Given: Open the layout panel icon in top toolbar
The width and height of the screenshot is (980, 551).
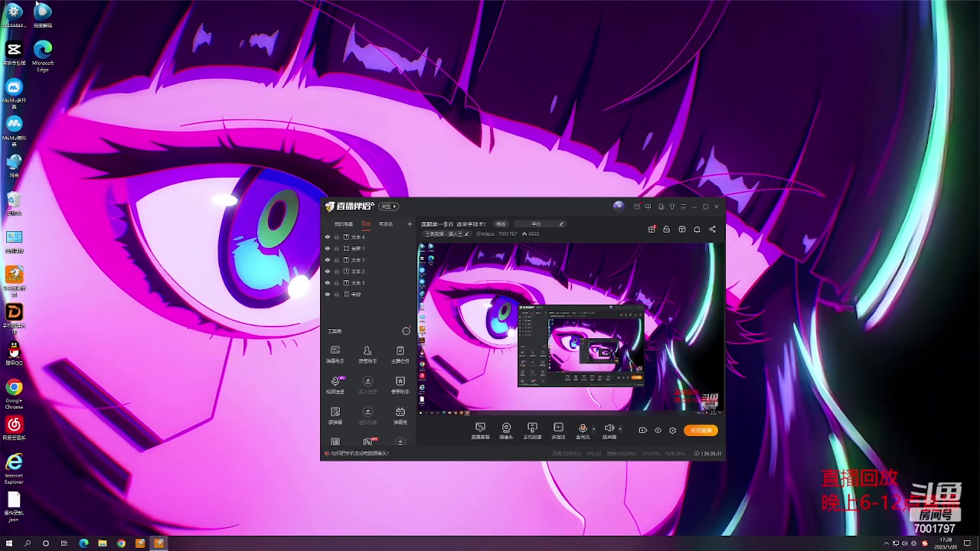Looking at the screenshot, I should pyautogui.click(x=681, y=229).
